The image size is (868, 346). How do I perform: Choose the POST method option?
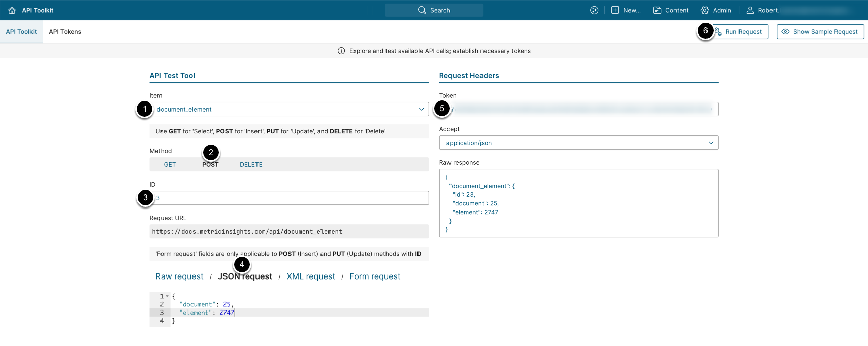(x=210, y=165)
